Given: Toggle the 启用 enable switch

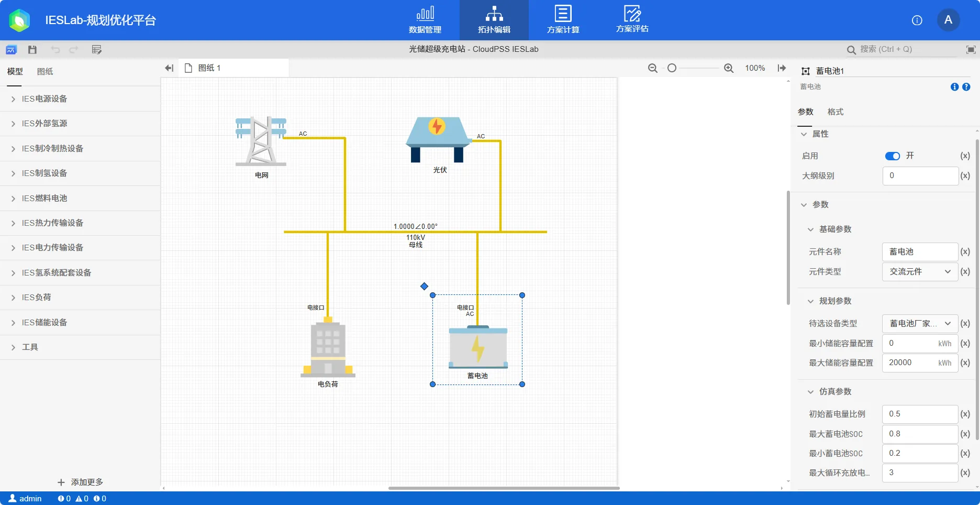Looking at the screenshot, I should [892, 156].
